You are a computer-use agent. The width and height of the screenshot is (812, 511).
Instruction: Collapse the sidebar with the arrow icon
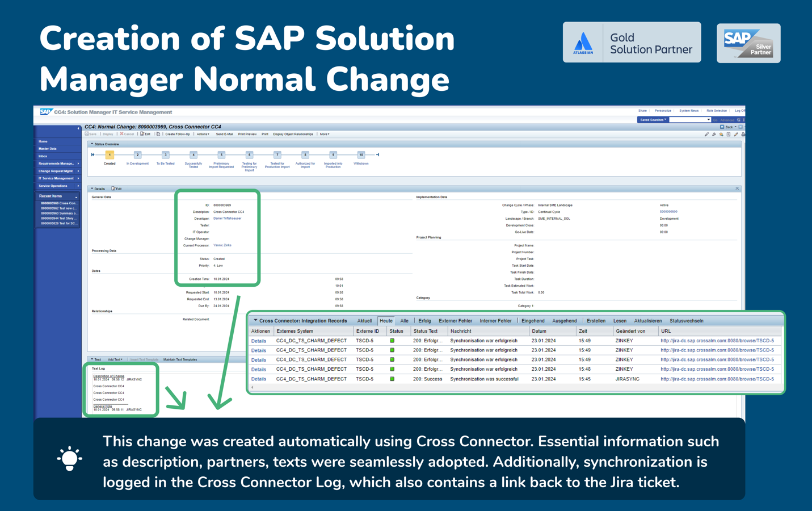78,128
